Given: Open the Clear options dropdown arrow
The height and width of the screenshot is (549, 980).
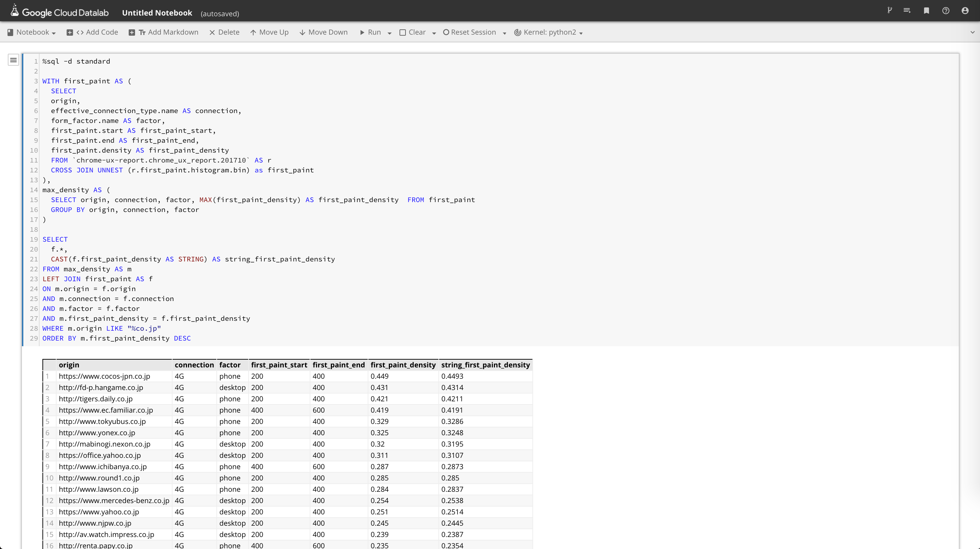Looking at the screenshot, I should coord(434,33).
